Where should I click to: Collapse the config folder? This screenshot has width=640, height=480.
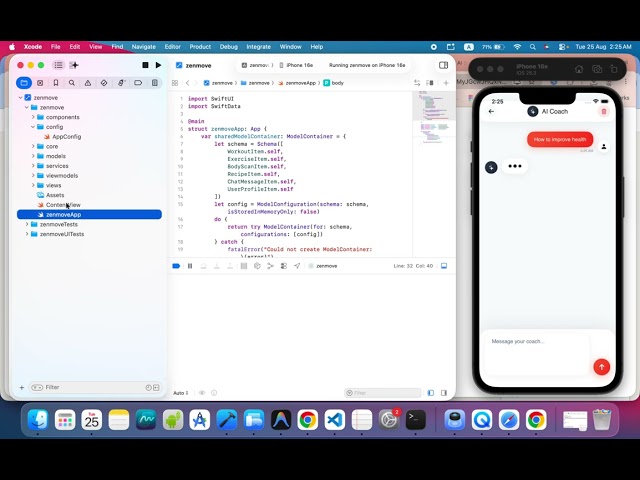click(x=33, y=127)
